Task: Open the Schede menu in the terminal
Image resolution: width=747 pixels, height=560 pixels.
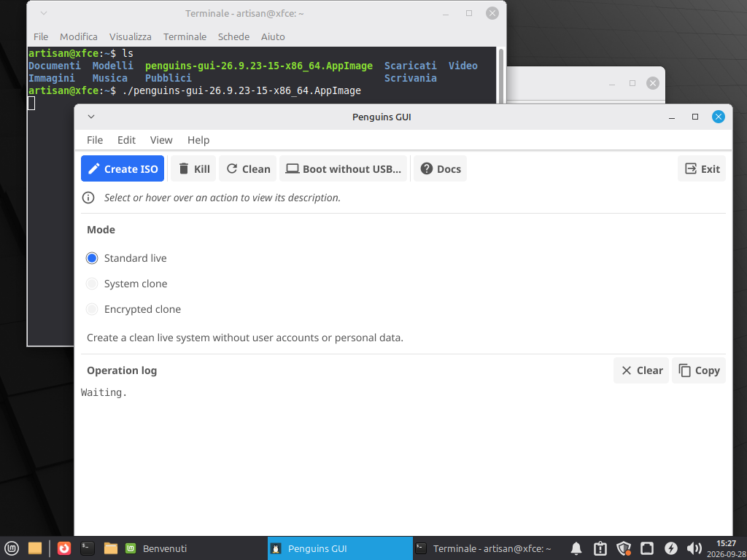Action: click(x=234, y=36)
